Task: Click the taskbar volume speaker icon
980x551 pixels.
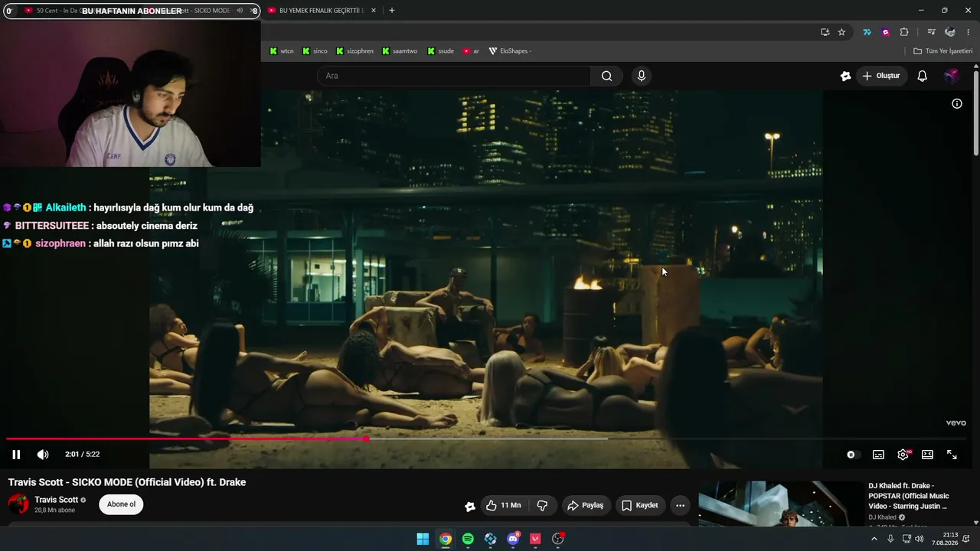Action: [919, 539]
